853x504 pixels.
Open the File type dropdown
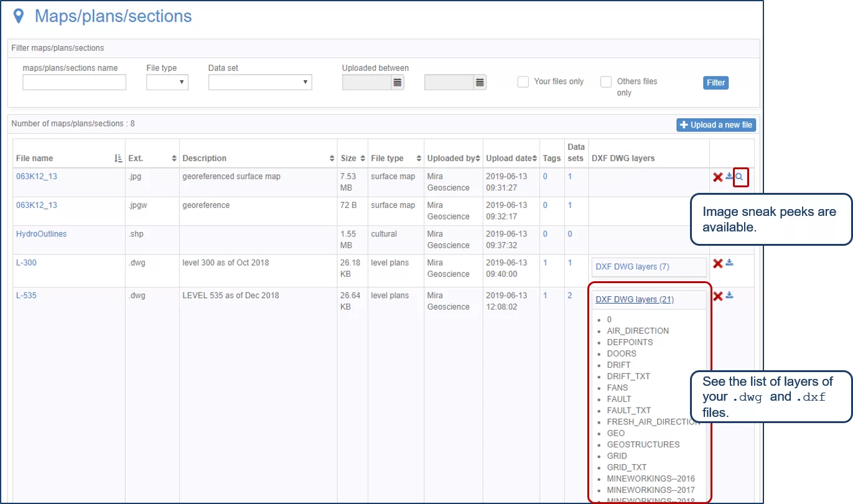167,82
